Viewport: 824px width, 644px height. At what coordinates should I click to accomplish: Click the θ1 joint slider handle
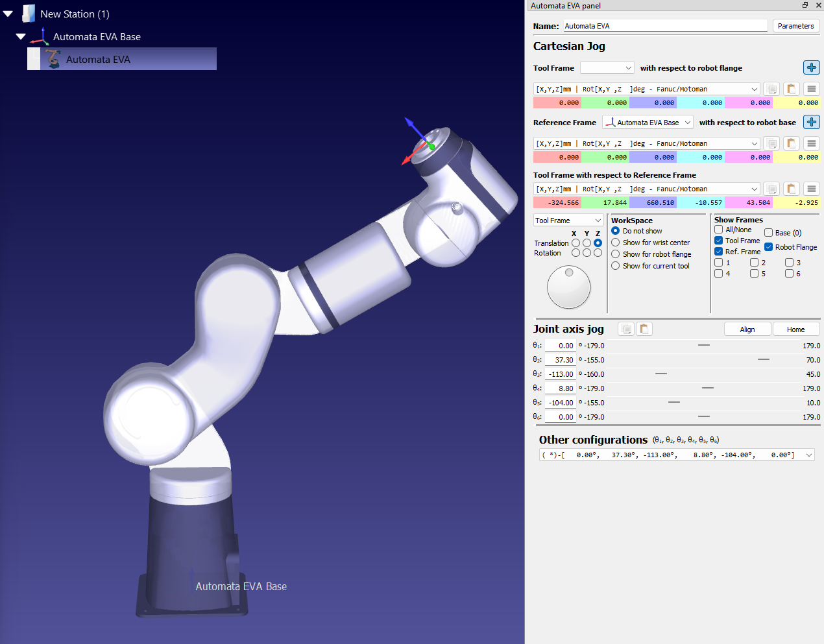[x=704, y=345]
